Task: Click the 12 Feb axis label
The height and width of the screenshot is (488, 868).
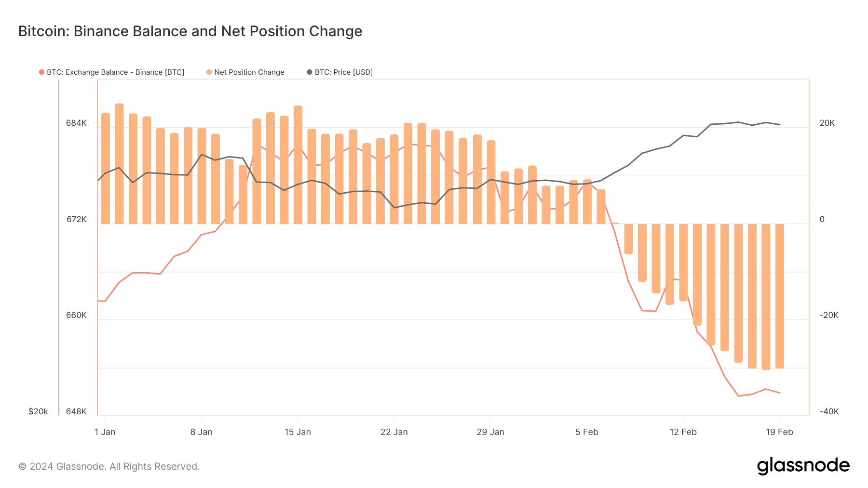Action: [x=683, y=432]
